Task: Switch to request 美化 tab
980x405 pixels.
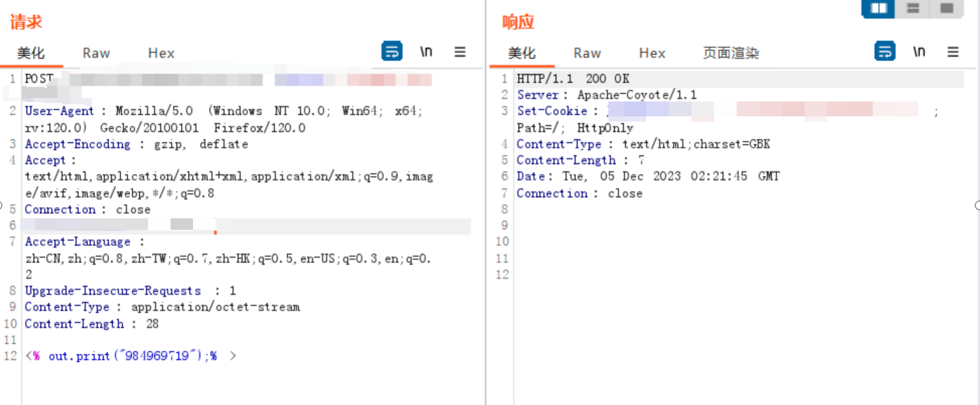Action: pos(31,53)
